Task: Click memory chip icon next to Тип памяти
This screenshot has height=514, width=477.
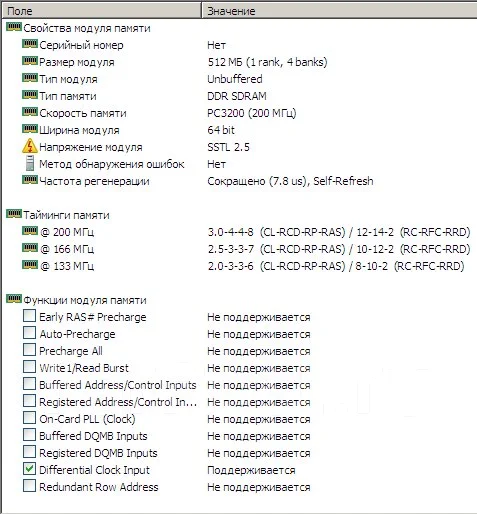Action: coord(30,95)
